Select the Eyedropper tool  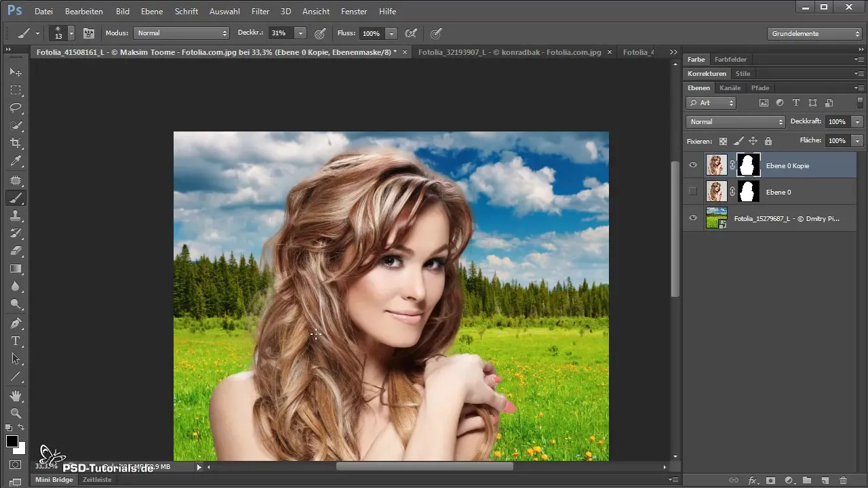(x=16, y=161)
